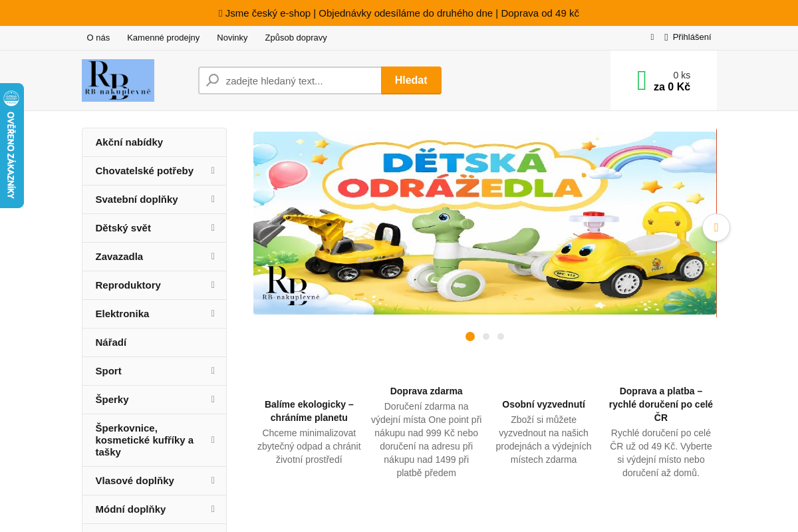This screenshot has width=798, height=532.
Task: Select the first carousel dot
Action: (470, 336)
